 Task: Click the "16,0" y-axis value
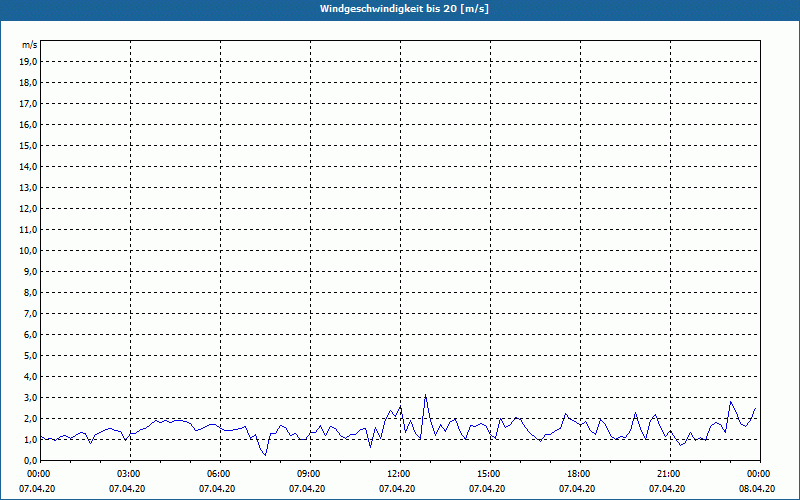(x=28, y=124)
